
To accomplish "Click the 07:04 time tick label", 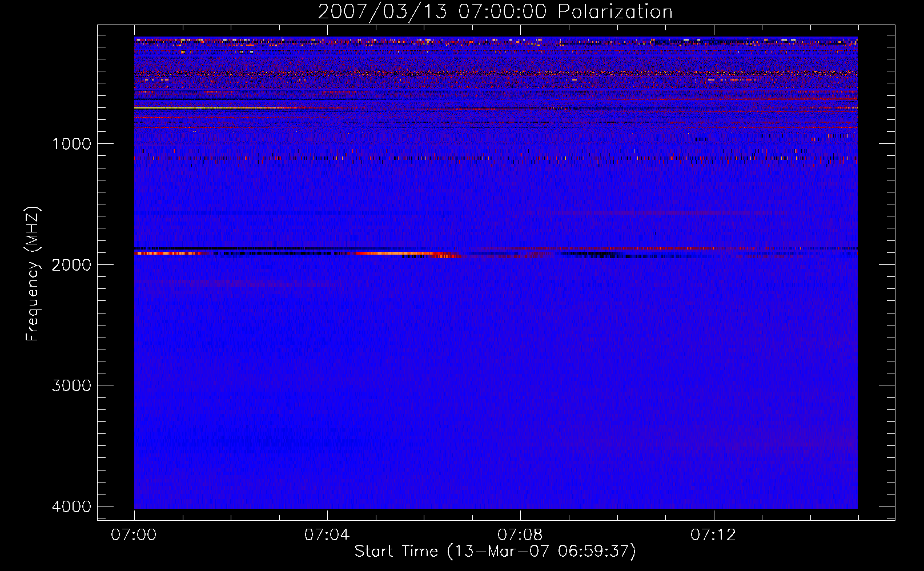I will (x=327, y=535).
